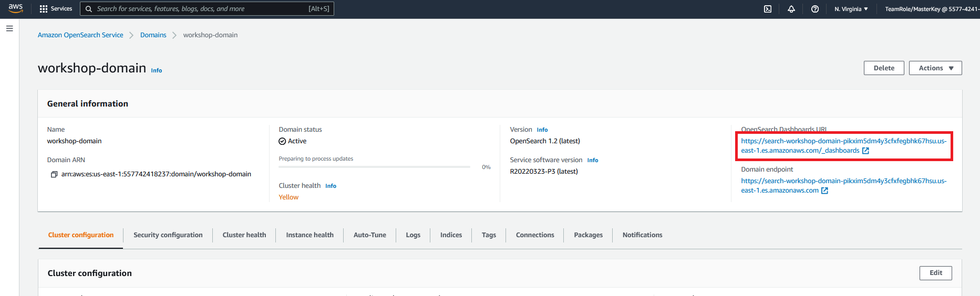
Task: Launch the CloudShell terminal icon
Action: pyautogui.click(x=768, y=9)
